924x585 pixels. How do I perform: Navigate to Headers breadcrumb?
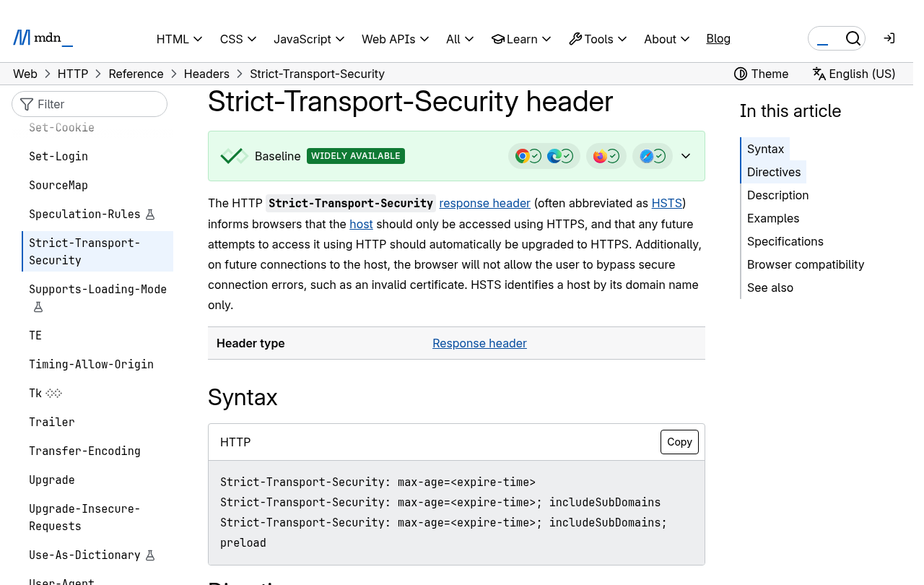pos(206,74)
